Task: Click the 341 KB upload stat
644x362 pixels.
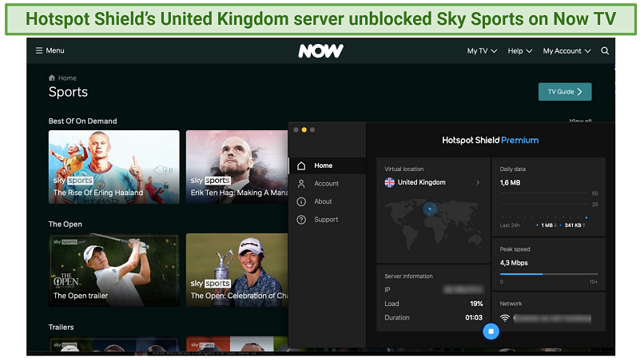Action: [573, 225]
